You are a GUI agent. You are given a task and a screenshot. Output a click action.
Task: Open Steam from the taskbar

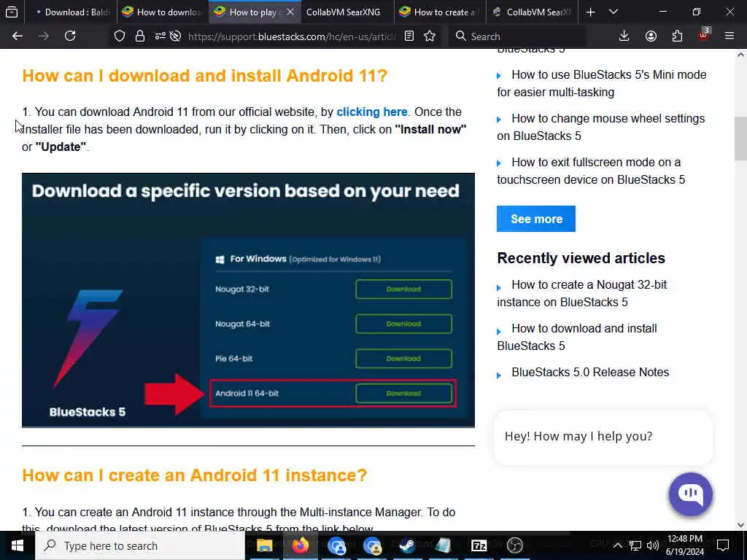point(407,545)
